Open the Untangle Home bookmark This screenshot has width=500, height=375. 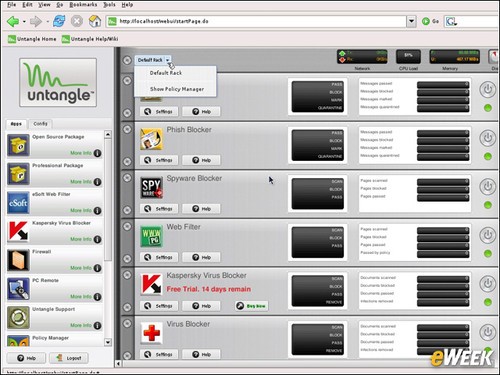pos(32,39)
